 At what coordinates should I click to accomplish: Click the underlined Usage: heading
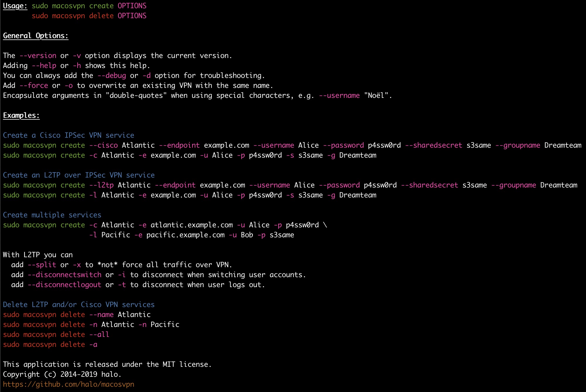tap(15, 6)
